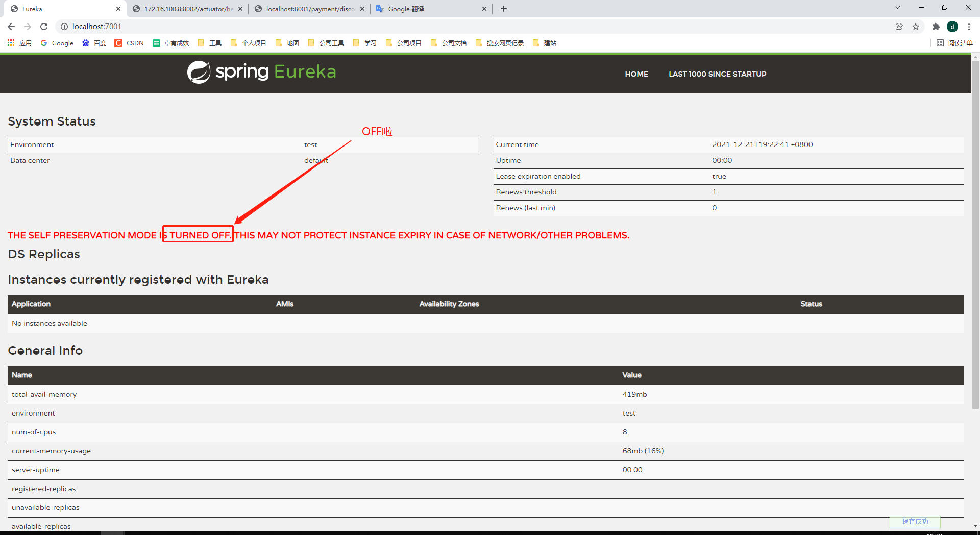The image size is (980, 535).
Task: Click the browser forward arrow
Action: pyautogui.click(x=28, y=27)
